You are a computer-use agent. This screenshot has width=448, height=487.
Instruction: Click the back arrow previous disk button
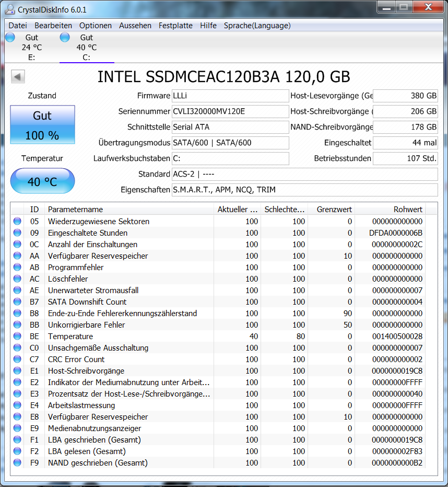18,77
